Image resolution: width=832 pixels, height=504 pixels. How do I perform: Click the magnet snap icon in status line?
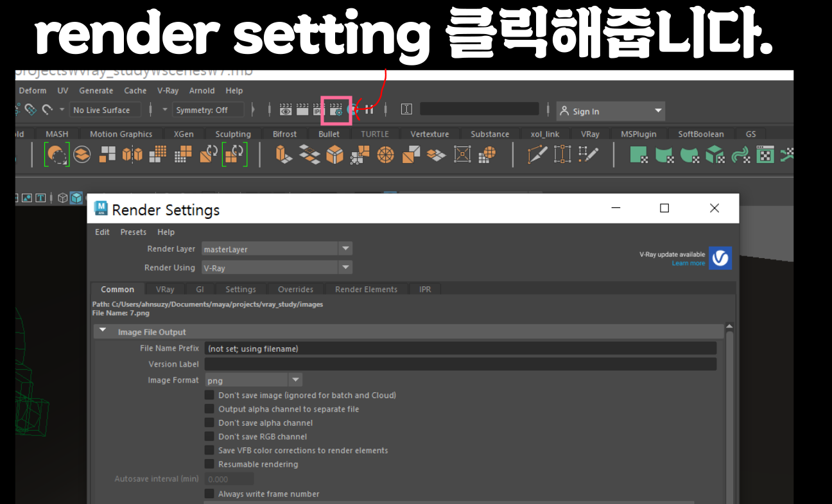coord(47,110)
